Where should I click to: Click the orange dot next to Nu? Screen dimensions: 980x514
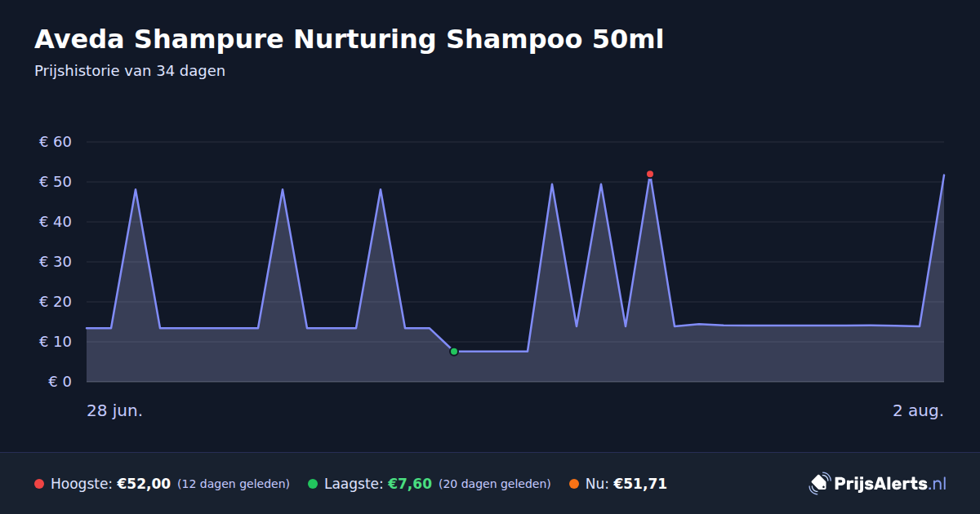(574, 484)
